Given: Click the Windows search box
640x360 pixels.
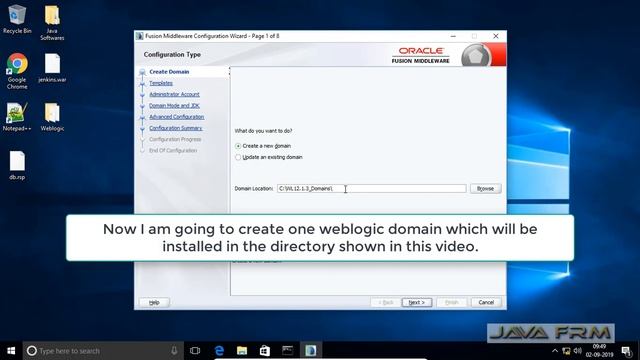Looking at the screenshot, I should pyautogui.click(x=103, y=351).
